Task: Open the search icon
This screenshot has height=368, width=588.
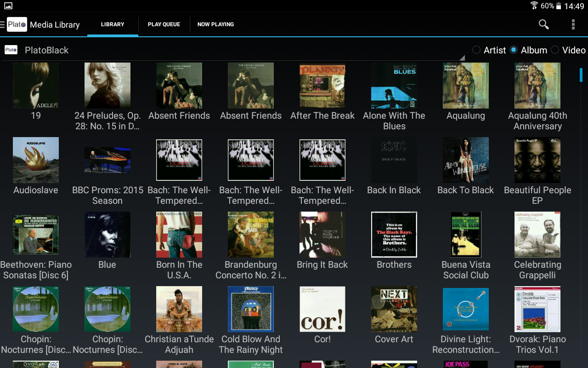Action: coord(543,24)
